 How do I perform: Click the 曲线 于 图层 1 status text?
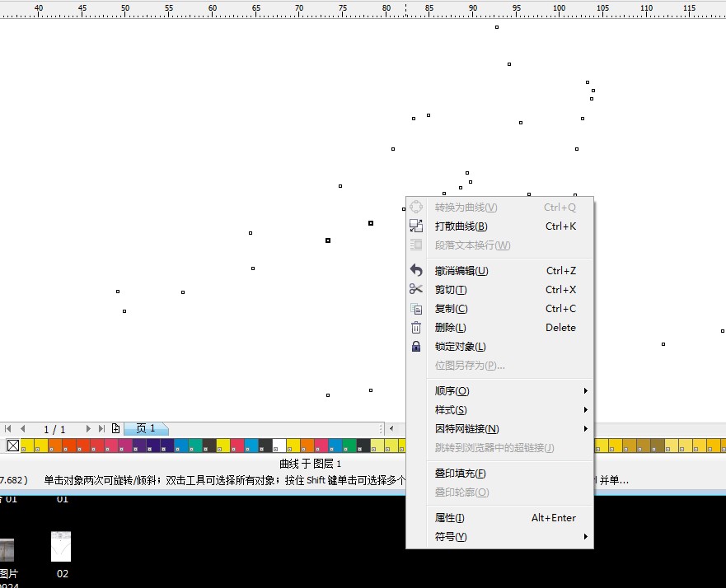(310, 464)
